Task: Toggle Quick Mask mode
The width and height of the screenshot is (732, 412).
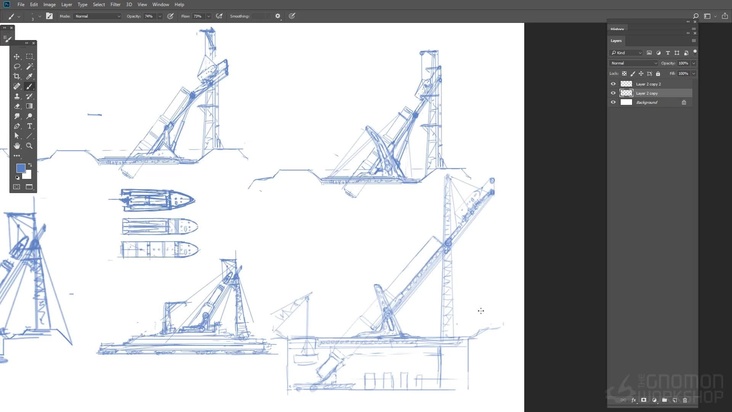Action: tap(17, 187)
